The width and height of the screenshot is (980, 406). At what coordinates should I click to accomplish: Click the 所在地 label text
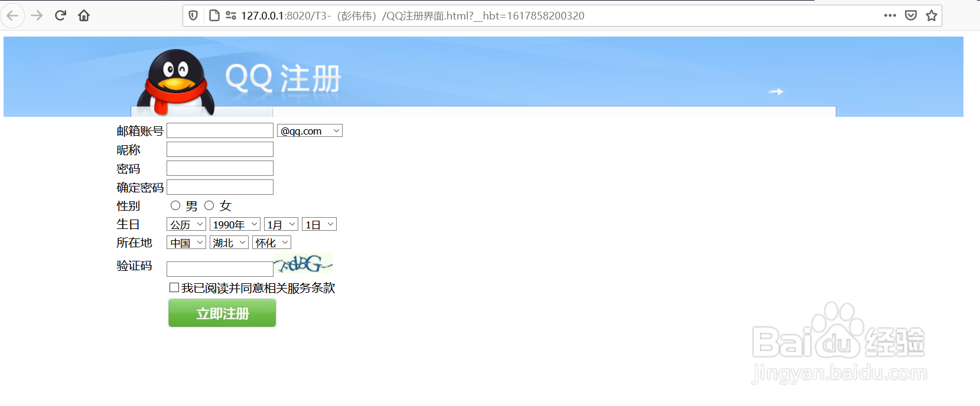(x=134, y=243)
